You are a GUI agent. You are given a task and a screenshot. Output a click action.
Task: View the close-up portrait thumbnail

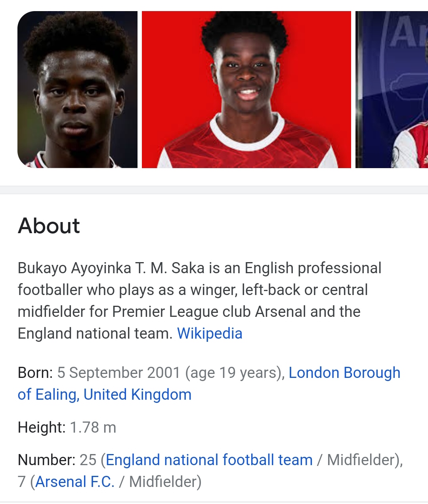click(78, 90)
